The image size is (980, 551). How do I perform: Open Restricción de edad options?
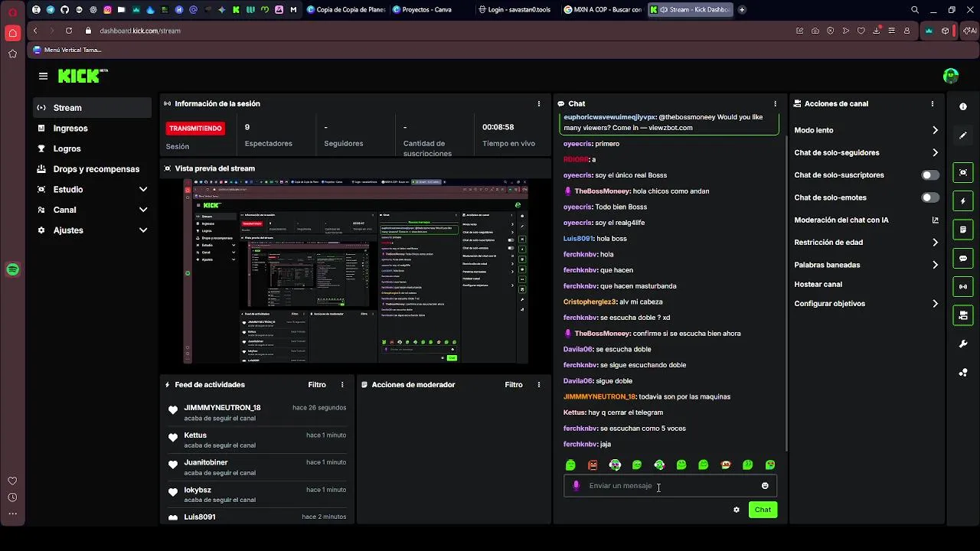click(866, 243)
